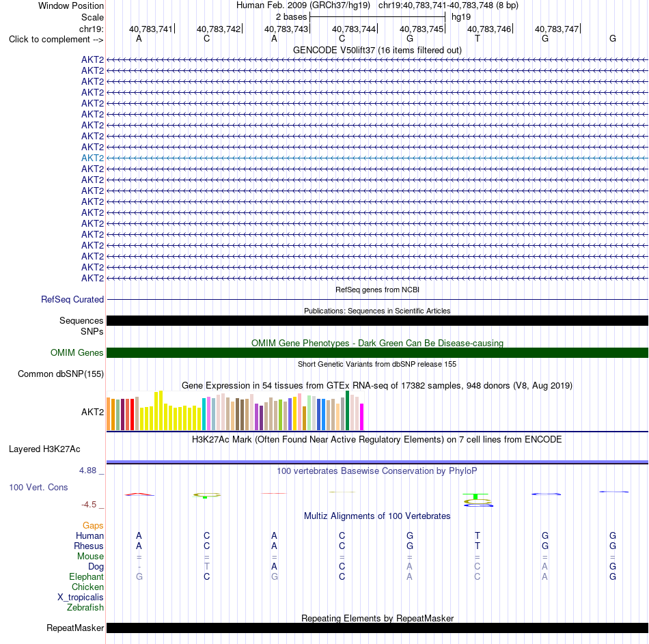Click the Gaps row label
This screenshot has width=649, height=644.
(x=93, y=526)
